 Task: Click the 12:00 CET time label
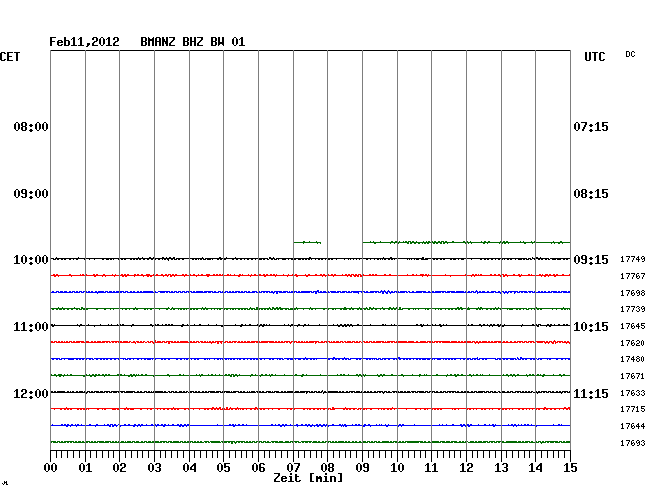coord(31,394)
